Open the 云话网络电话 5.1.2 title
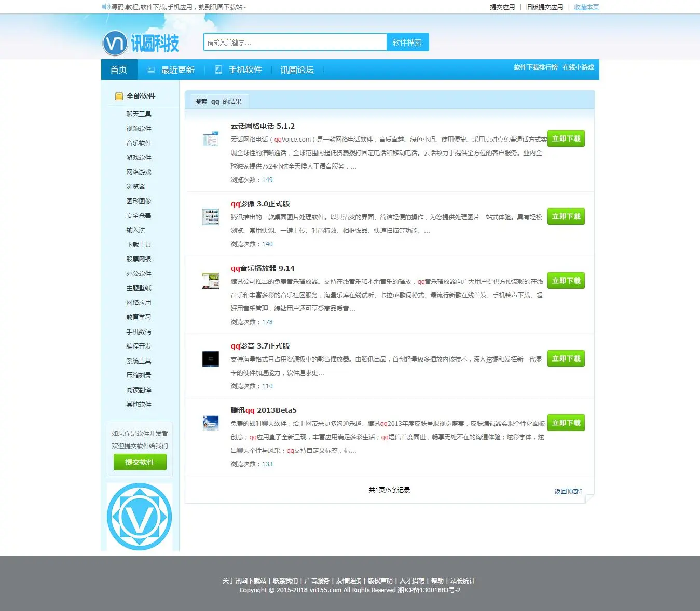The image size is (700, 611). tap(263, 126)
